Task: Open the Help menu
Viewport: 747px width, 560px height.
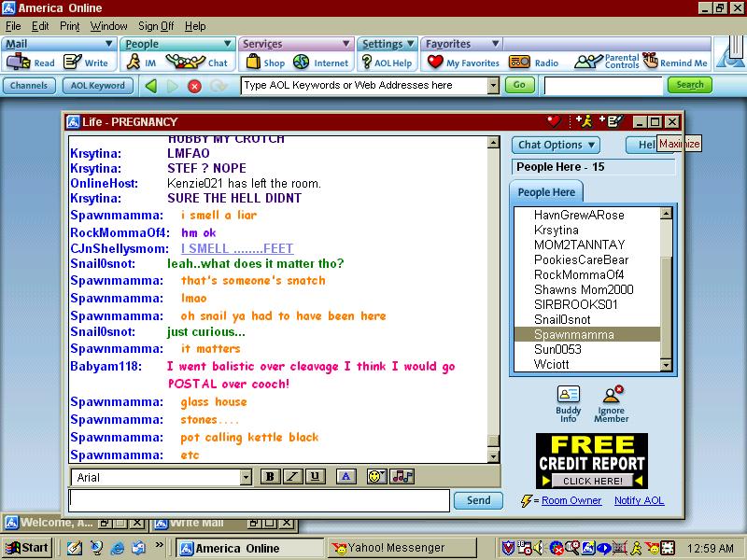Action: (195, 26)
